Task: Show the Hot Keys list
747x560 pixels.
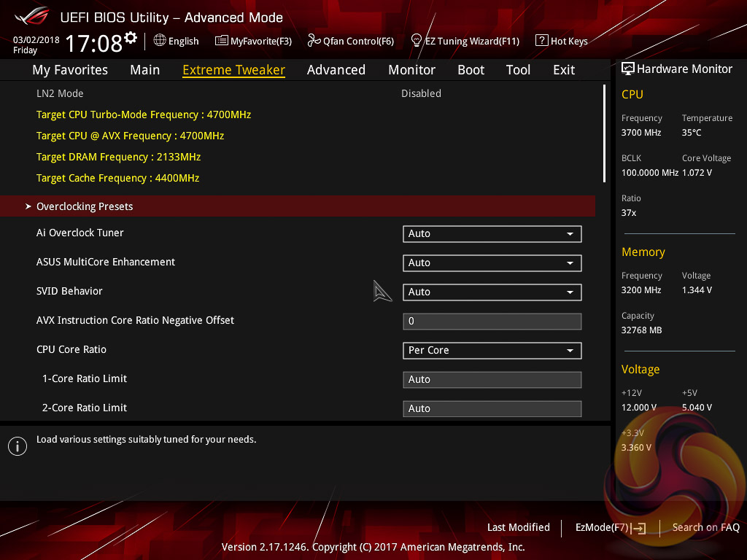Action: point(562,41)
